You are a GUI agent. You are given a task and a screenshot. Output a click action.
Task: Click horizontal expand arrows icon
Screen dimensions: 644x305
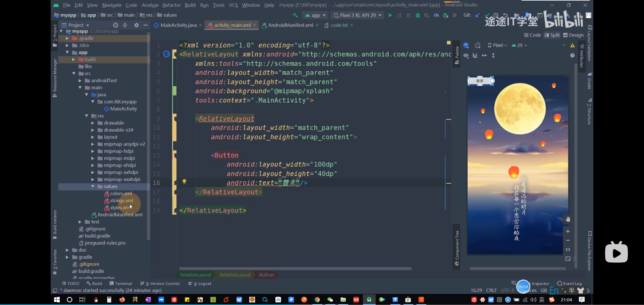(484, 55)
